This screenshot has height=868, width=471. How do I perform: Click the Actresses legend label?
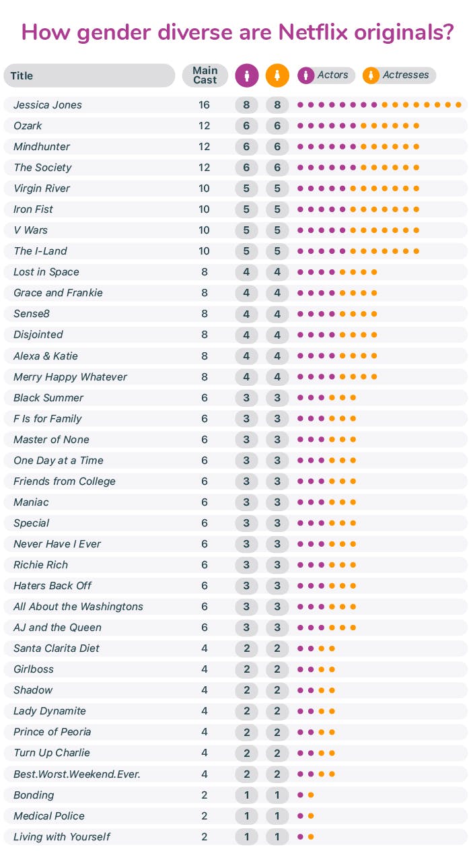point(405,75)
